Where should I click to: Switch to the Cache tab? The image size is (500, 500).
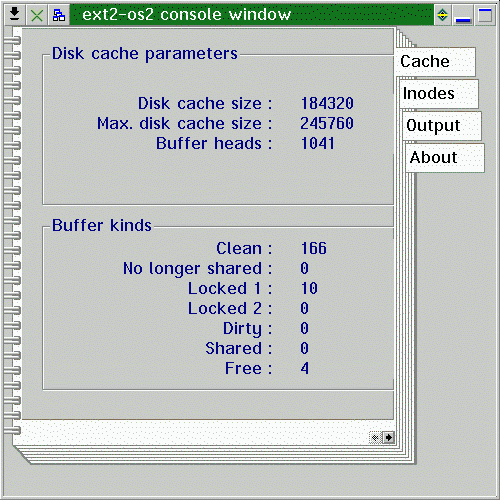[x=435, y=62]
